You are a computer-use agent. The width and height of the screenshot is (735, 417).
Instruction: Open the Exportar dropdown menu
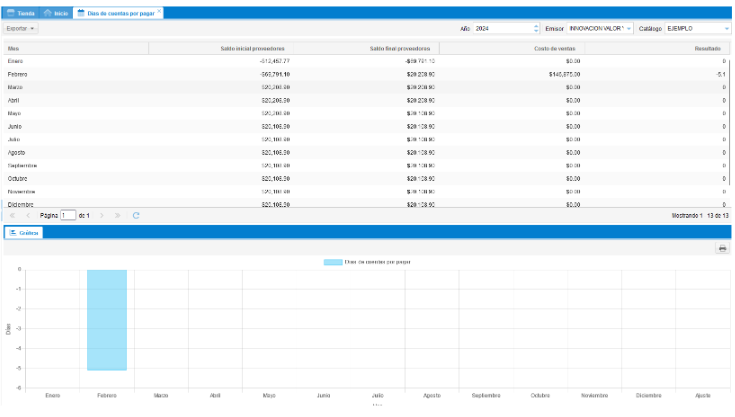point(21,29)
